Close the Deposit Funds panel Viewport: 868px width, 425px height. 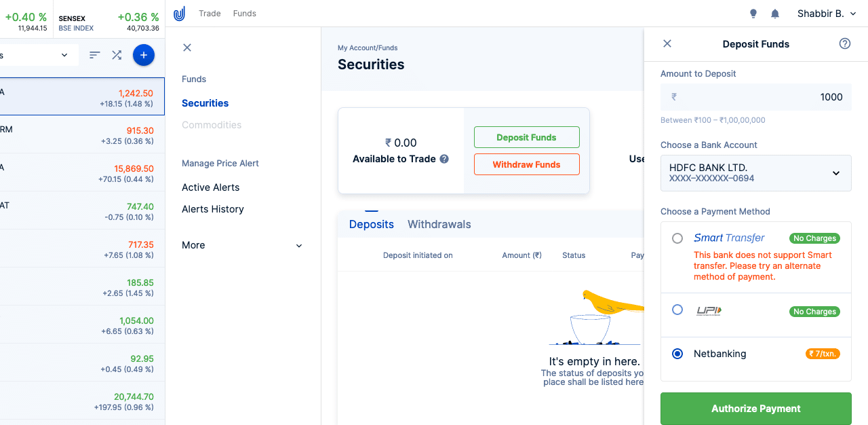click(x=667, y=43)
